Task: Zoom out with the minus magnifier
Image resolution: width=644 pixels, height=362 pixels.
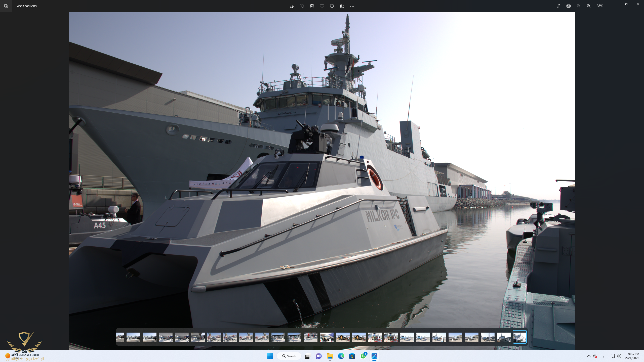Action: pyautogui.click(x=579, y=6)
